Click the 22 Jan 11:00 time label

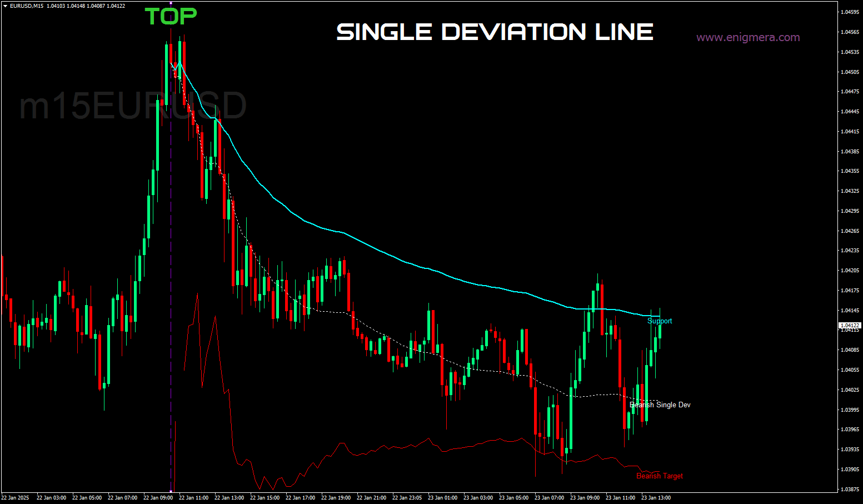193,498
